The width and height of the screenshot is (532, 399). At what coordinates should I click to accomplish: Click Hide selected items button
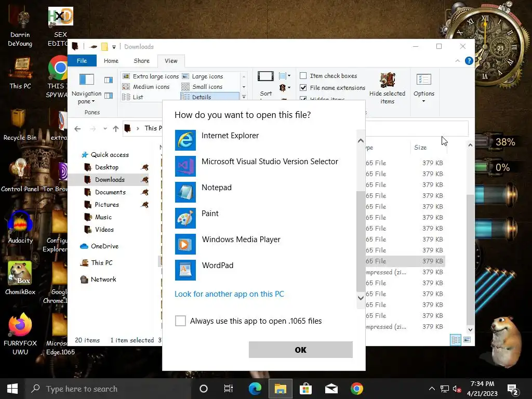pos(387,88)
